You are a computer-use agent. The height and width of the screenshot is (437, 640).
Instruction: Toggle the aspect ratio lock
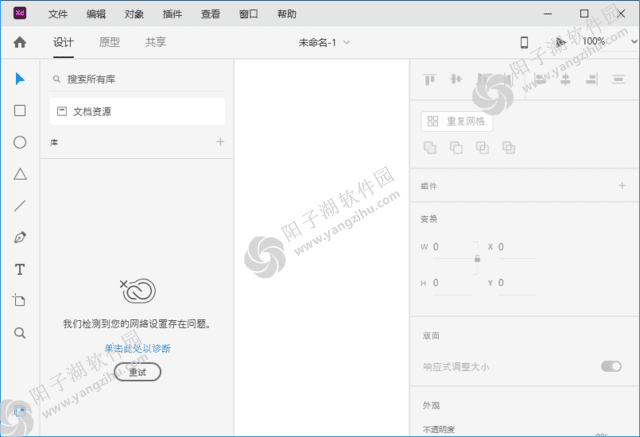click(477, 258)
